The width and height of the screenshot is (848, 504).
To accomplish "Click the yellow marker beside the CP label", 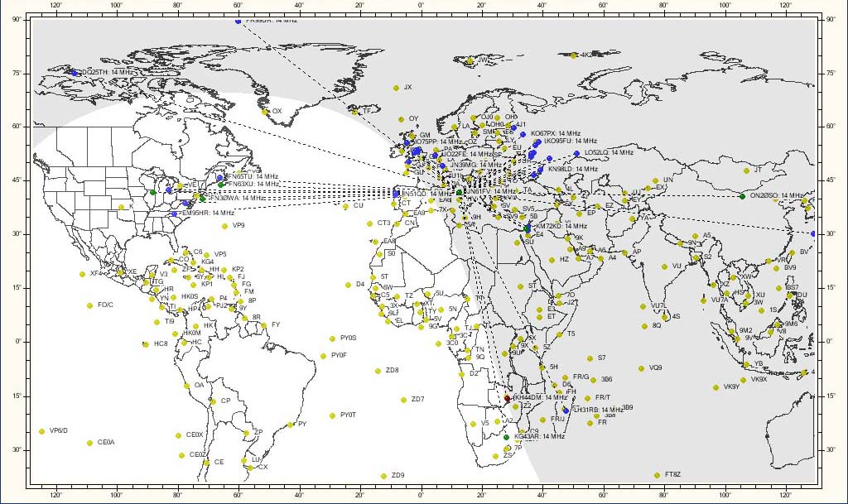I will [213, 401].
